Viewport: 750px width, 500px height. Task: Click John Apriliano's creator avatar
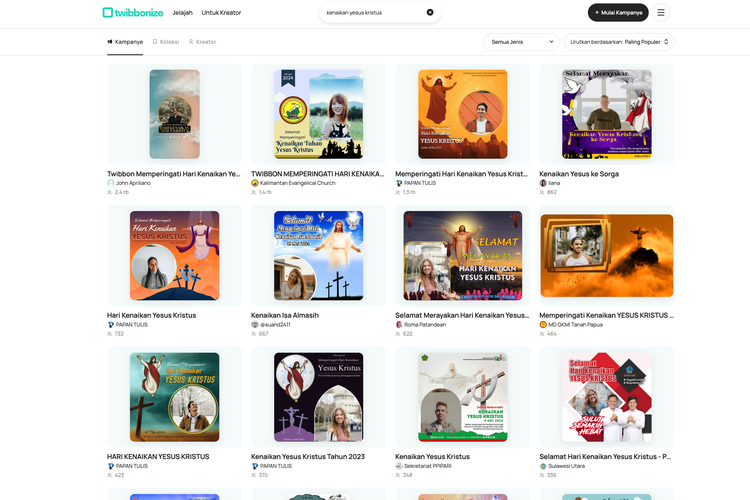coord(110,183)
